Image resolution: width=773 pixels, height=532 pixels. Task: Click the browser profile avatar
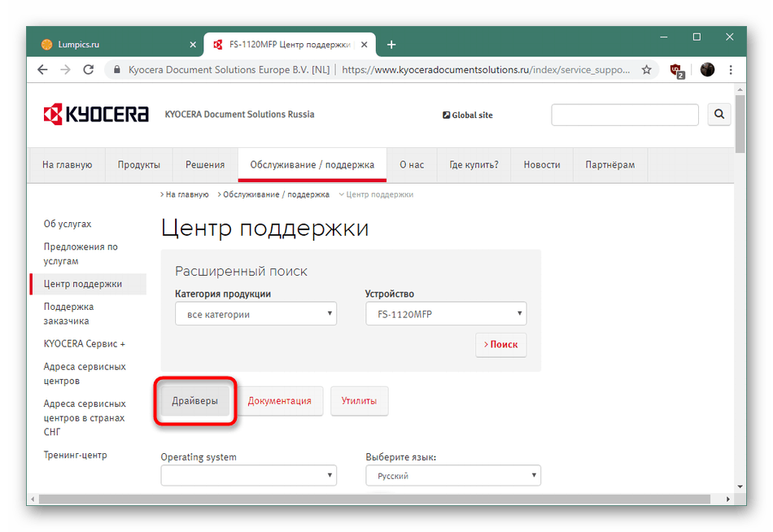click(707, 70)
